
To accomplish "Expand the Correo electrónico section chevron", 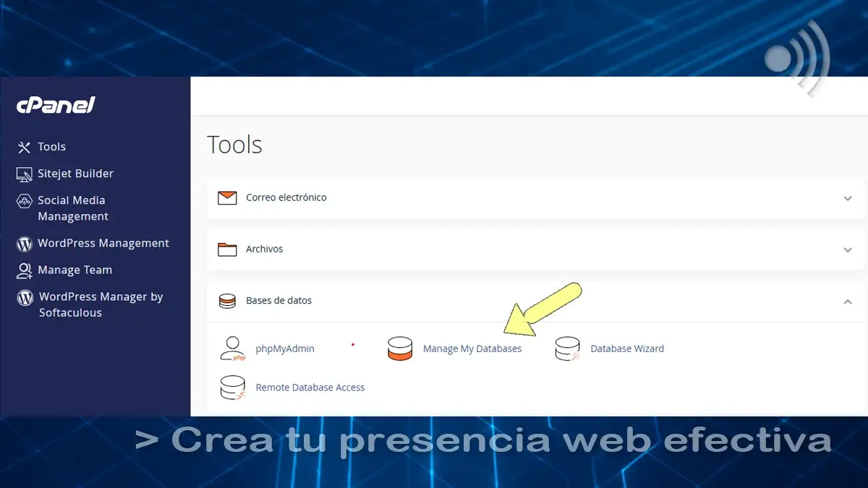I will point(848,198).
